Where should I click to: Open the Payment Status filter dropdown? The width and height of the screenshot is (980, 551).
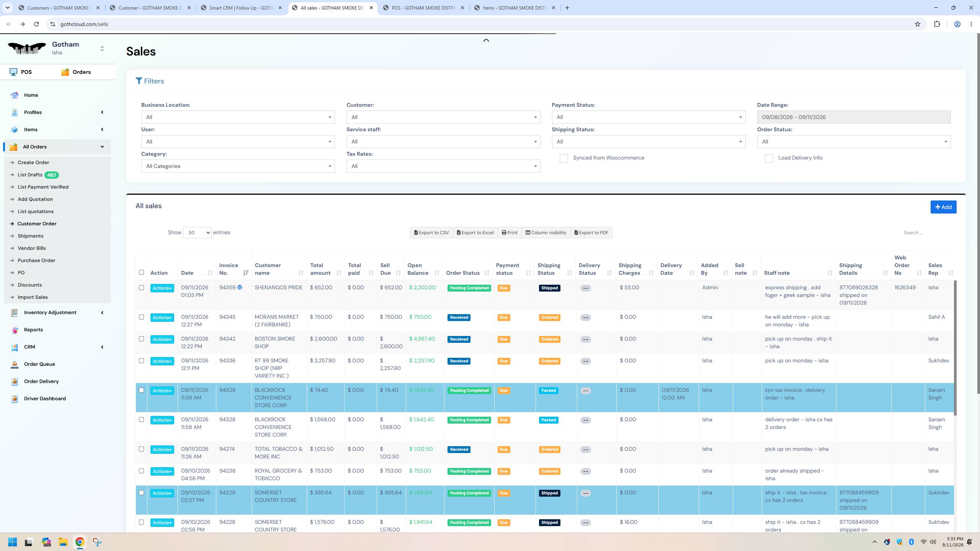click(648, 117)
